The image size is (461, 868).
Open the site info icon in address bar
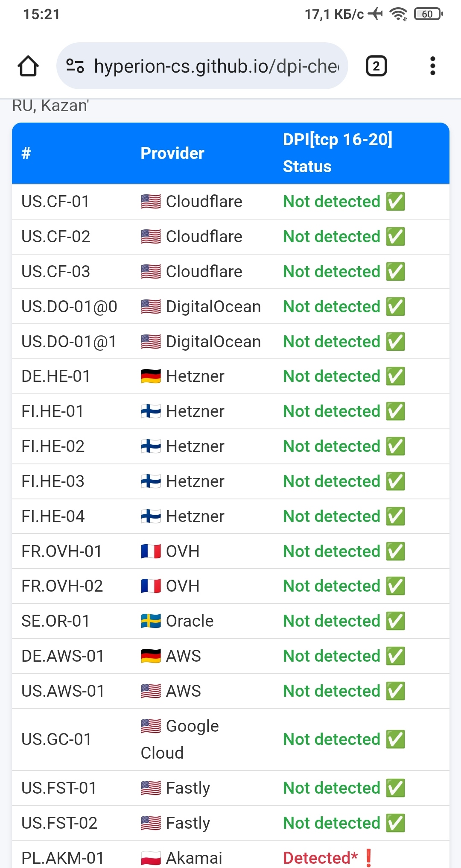pos(75,66)
